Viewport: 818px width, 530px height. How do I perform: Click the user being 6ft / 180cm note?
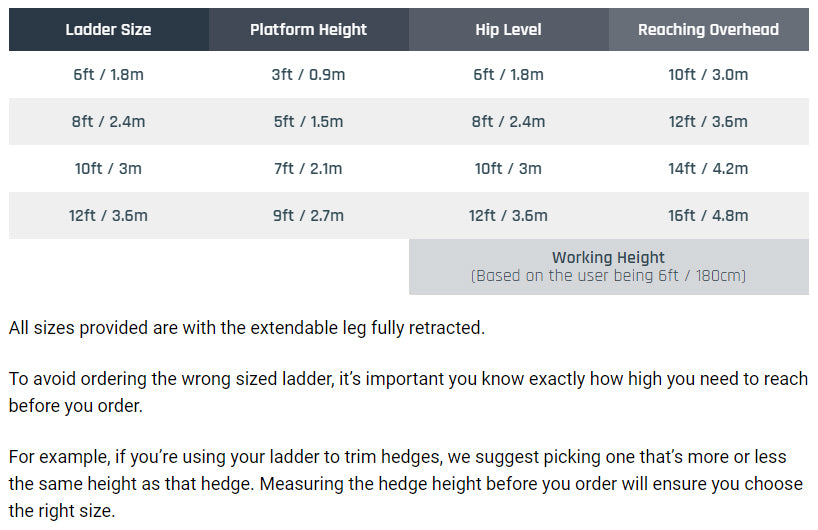[608, 275]
